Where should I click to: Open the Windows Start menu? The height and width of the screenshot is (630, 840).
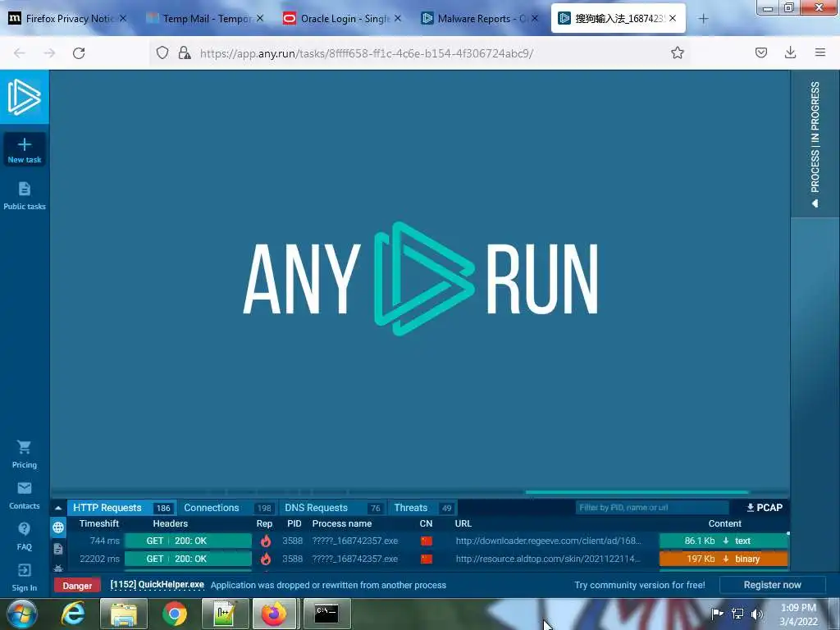click(x=22, y=614)
